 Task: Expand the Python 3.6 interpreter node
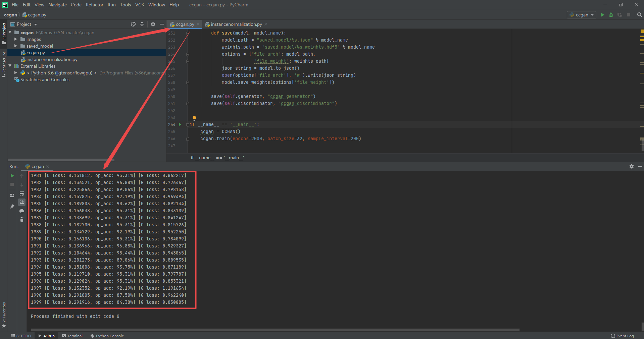pyautogui.click(x=16, y=73)
